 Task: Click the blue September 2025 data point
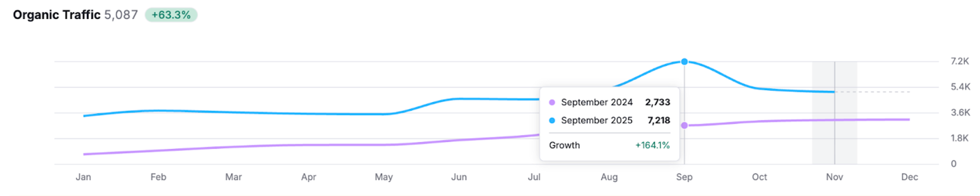point(684,62)
